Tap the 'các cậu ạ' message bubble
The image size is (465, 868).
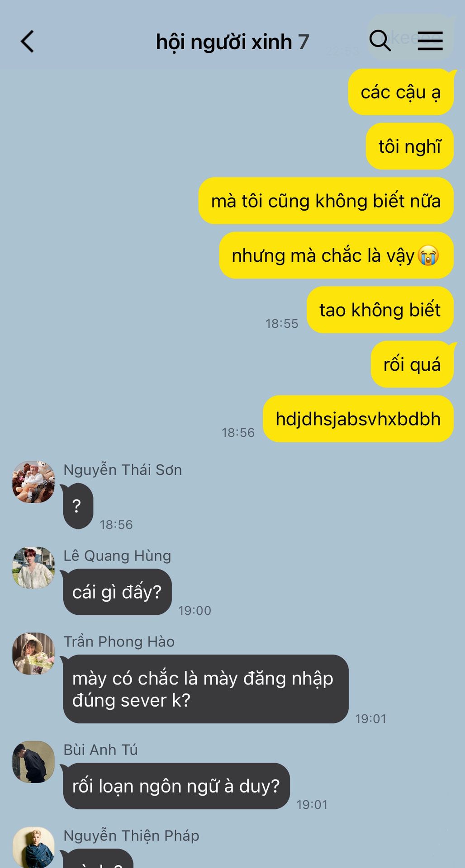[401, 92]
